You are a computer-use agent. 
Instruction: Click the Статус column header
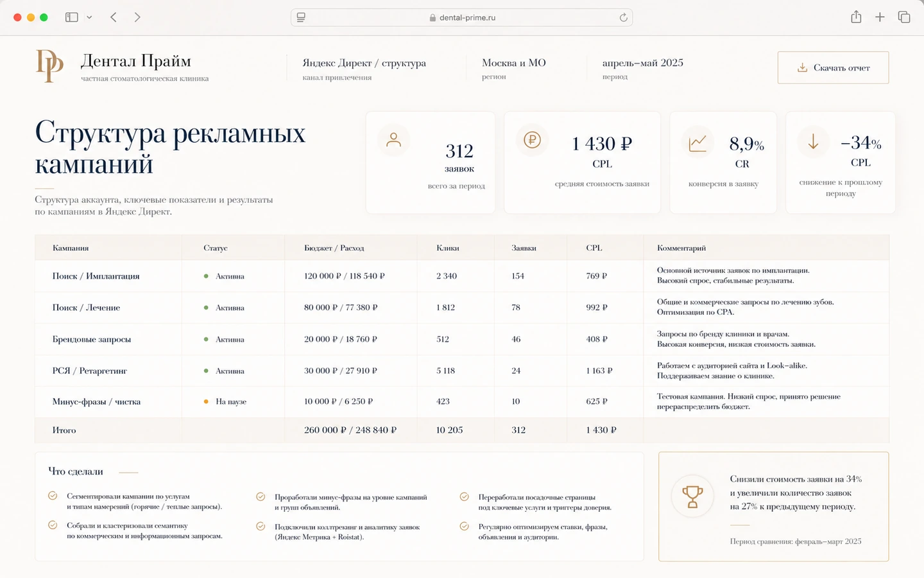(x=216, y=248)
